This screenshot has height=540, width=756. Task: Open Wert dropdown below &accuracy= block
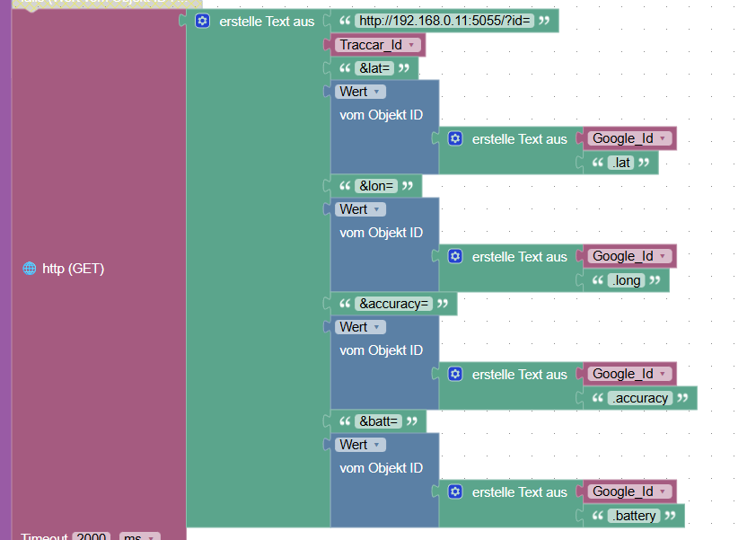[x=360, y=327]
